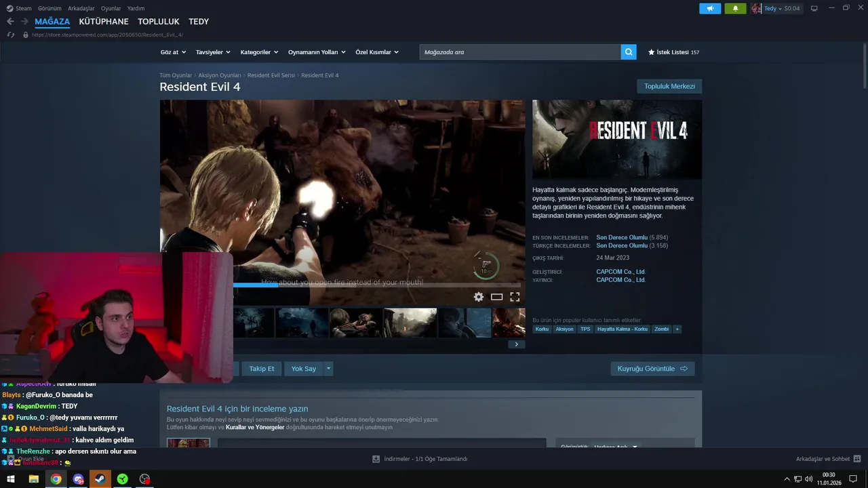Image resolution: width=868 pixels, height=488 pixels.
Task: Open video settings gear icon
Action: pos(479,297)
